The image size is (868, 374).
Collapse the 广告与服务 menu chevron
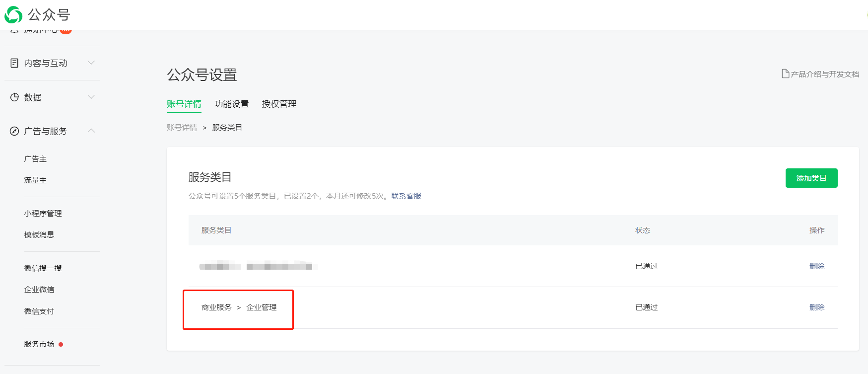(91, 131)
